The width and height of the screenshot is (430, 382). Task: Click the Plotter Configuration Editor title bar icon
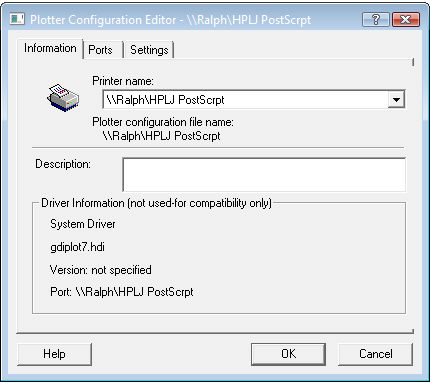17,19
